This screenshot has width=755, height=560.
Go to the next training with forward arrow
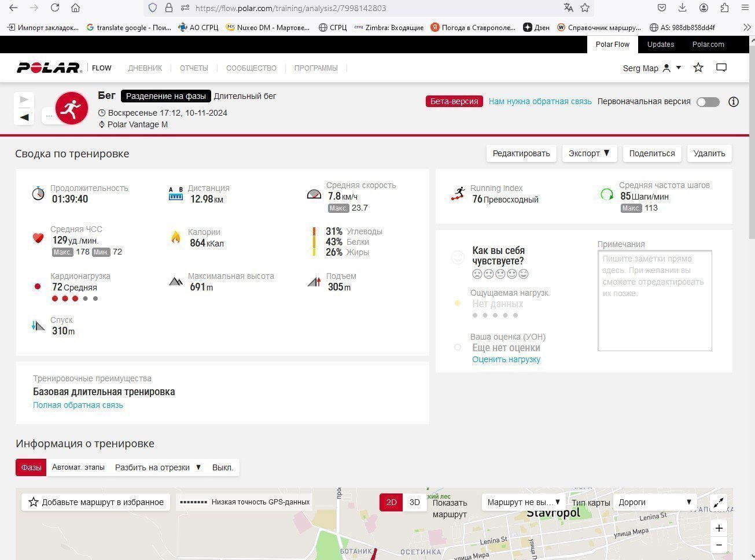click(24, 100)
